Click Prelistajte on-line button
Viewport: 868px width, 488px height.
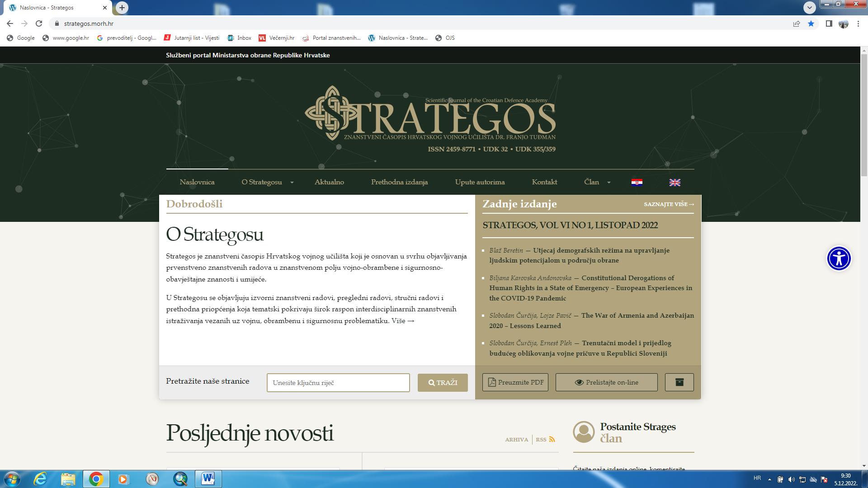(x=606, y=382)
